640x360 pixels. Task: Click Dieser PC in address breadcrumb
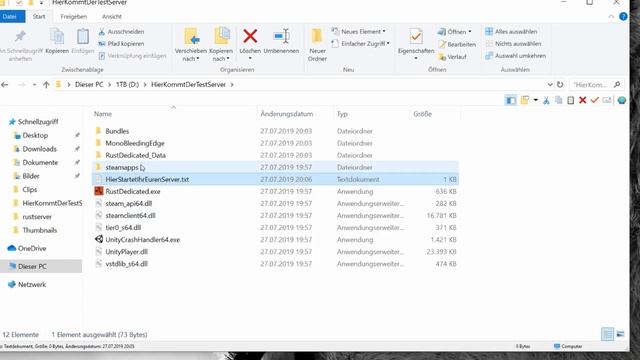click(89, 84)
